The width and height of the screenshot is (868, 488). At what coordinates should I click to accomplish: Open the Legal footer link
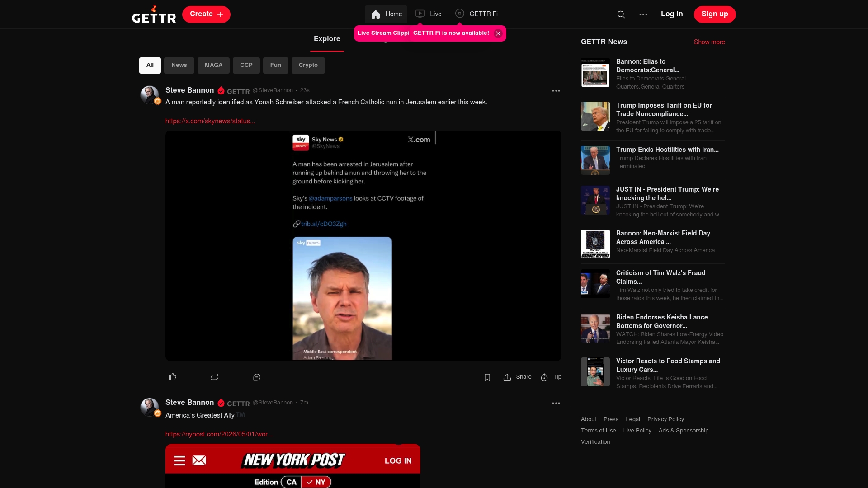point(633,419)
